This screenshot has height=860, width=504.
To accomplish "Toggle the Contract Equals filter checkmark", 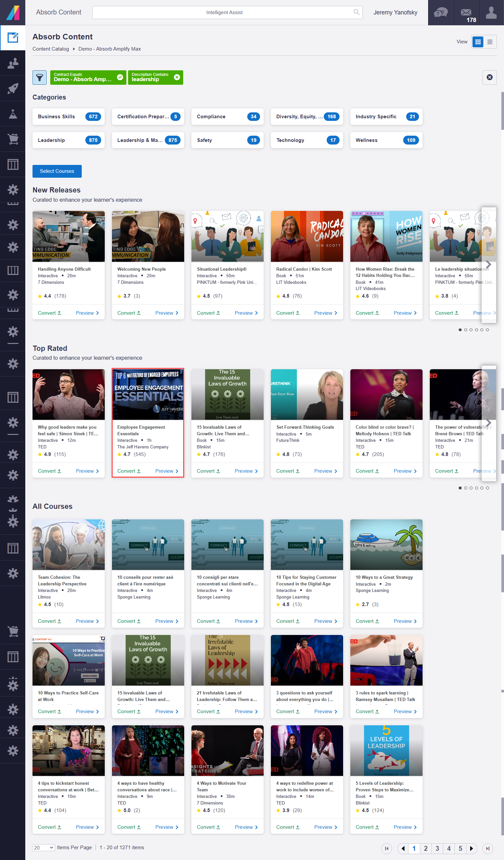I will (120, 77).
